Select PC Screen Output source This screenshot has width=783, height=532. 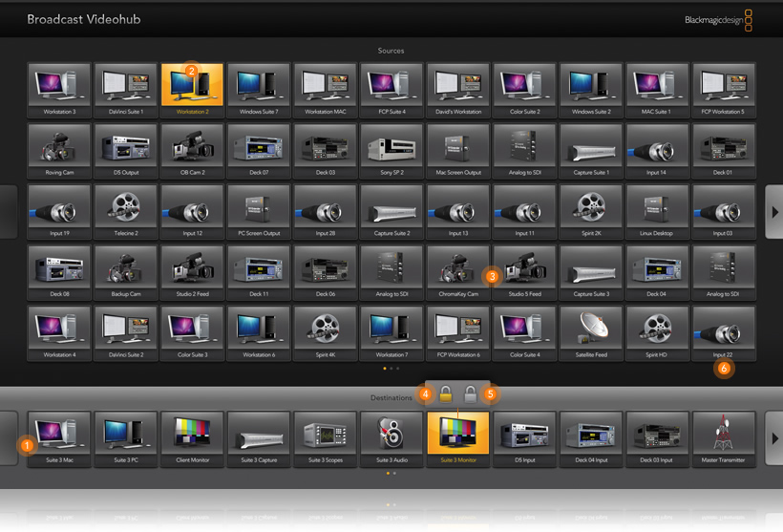259,212
